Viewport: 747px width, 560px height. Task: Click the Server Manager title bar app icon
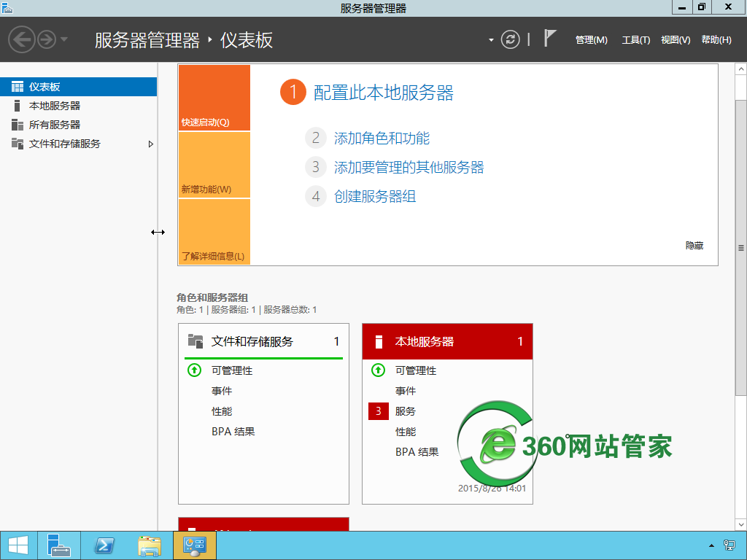point(7,7)
